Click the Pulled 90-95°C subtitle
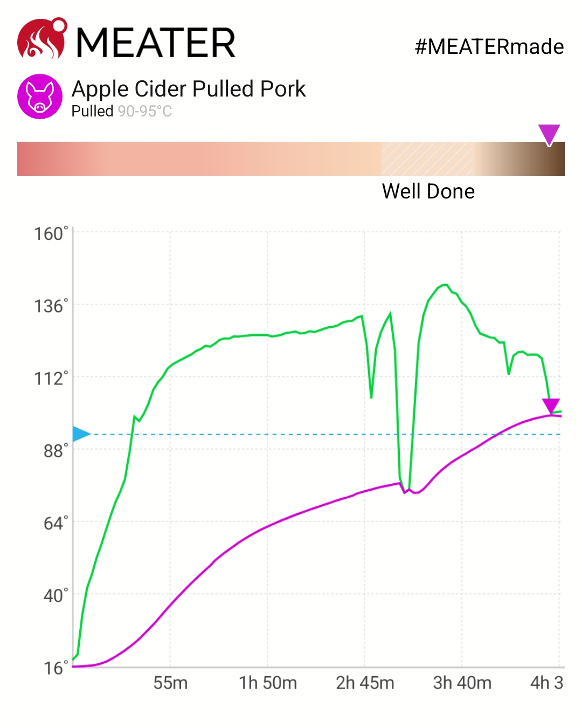The image size is (582, 728). [x=122, y=111]
